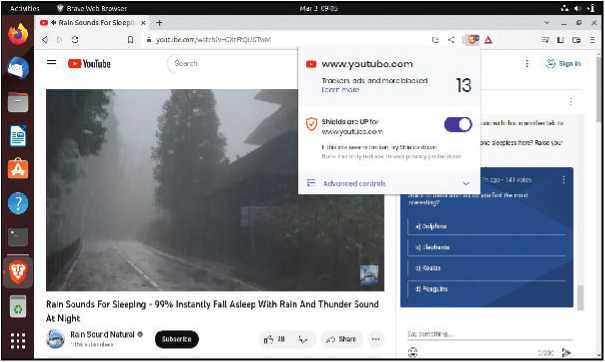Open a new tab with plus button
This screenshot has height=362, width=605.
pos(159,23)
